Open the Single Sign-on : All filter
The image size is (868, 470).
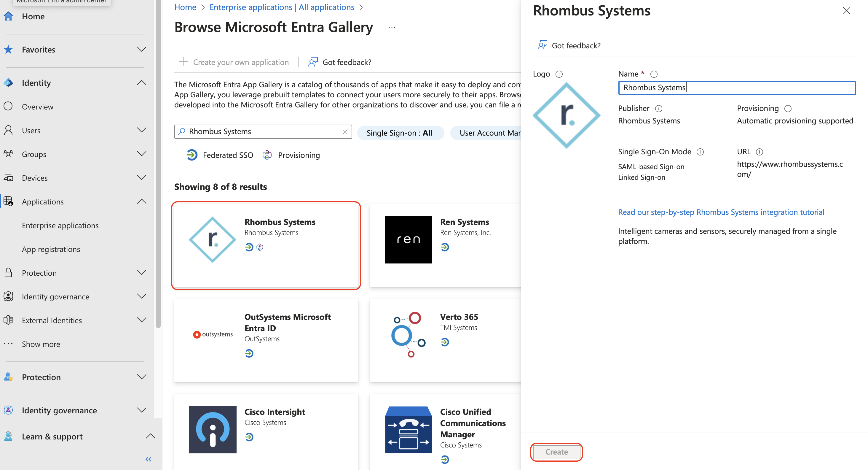[x=400, y=133]
